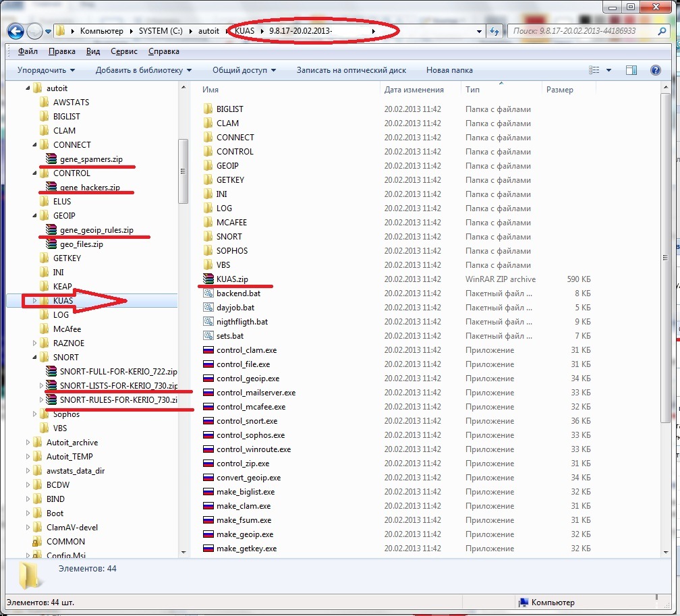The image size is (680, 616).
Task: Select backend.bat batch file
Action: click(x=238, y=293)
